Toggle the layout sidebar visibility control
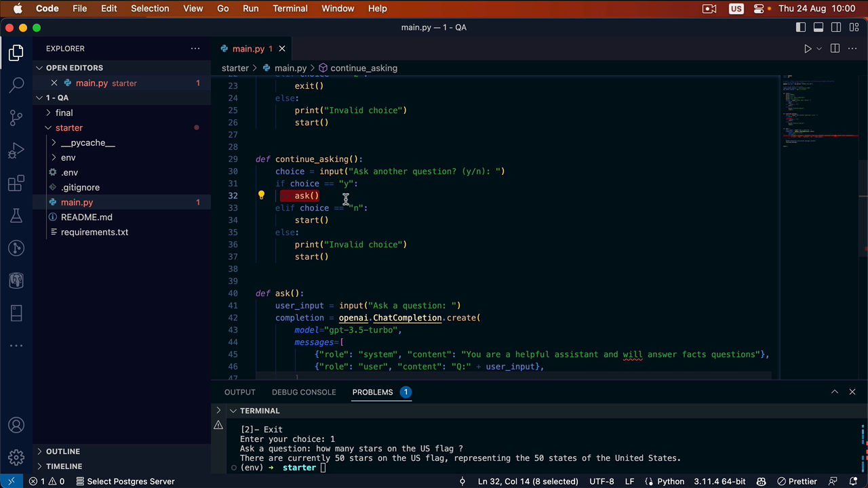 pos(801,27)
